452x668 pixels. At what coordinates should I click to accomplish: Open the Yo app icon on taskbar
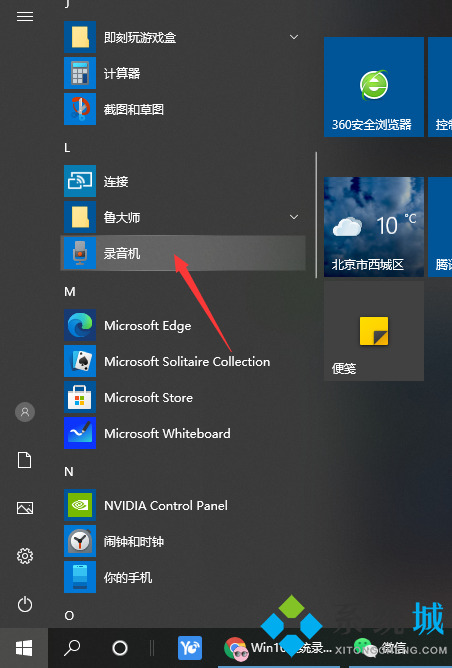[x=190, y=648]
